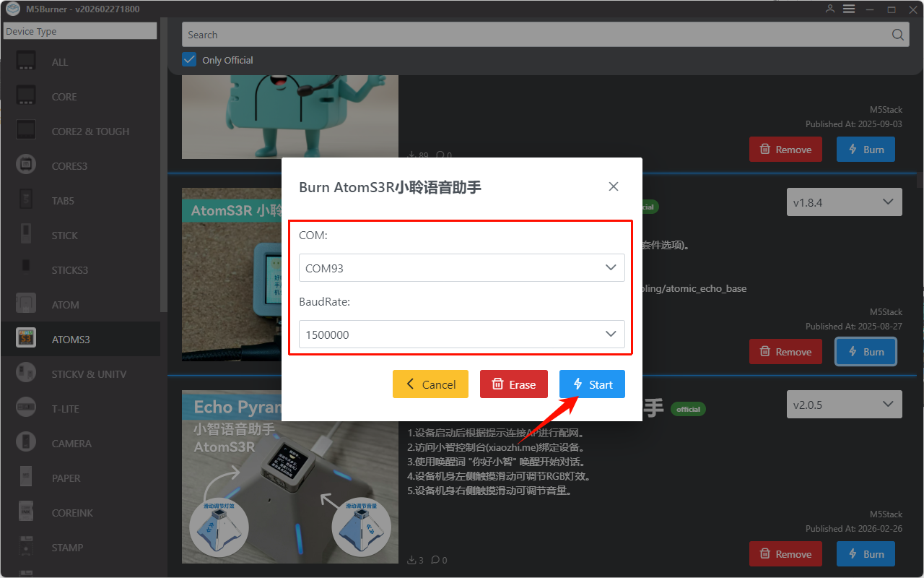Choose the STICKV & UNITV device icon
924x578 pixels.
(x=26, y=374)
